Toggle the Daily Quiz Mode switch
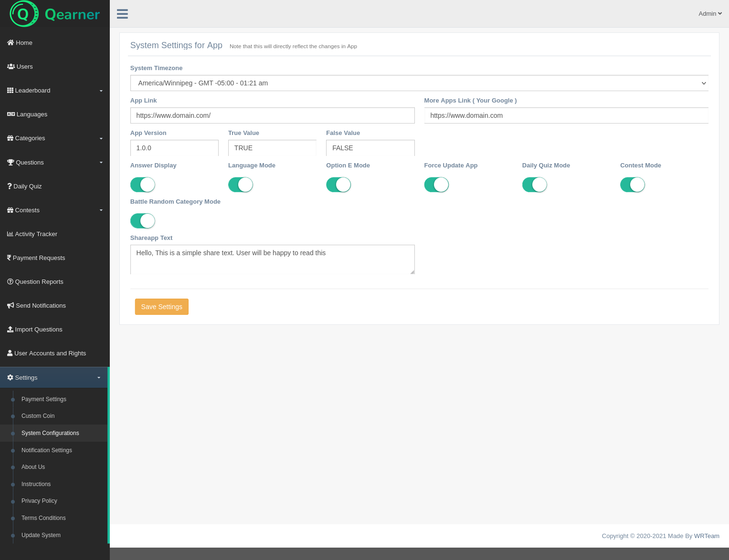This screenshot has width=729, height=560. (x=535, y=185)
